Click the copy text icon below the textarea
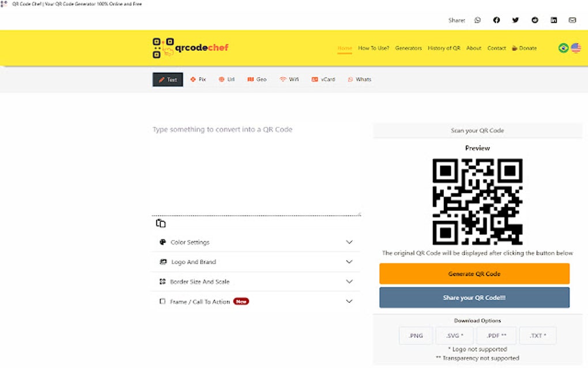 tap(160, 223)
